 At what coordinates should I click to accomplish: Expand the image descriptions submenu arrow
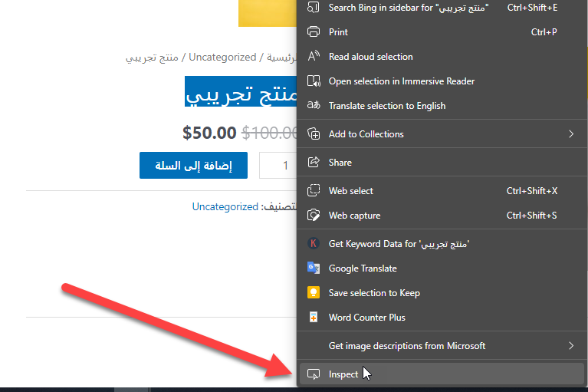(x=571, y=346)
